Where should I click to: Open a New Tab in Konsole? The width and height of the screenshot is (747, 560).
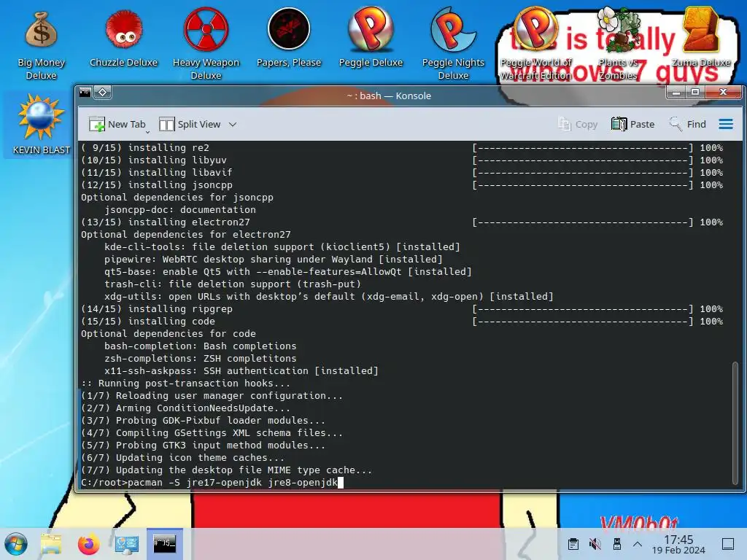coord(117,124)
